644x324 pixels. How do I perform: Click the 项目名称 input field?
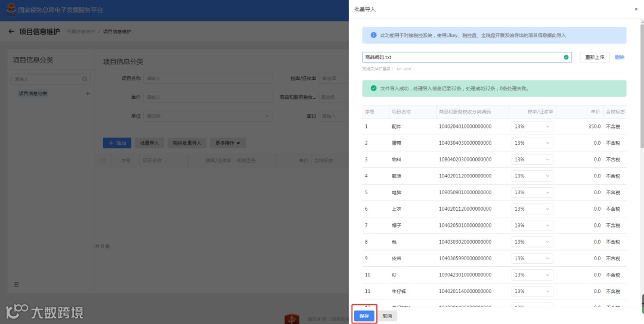pyautogui.click(x=208, y=79)
